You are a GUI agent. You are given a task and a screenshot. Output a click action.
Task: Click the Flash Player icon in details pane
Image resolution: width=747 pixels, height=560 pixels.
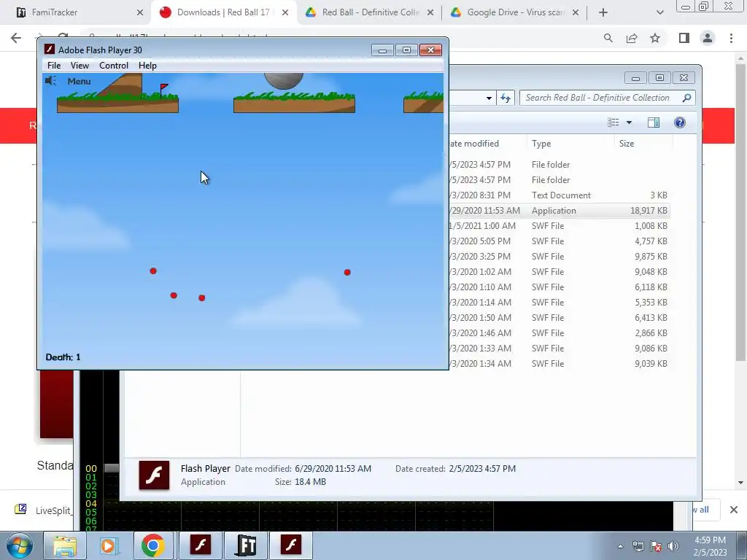[x=154, y=475]
